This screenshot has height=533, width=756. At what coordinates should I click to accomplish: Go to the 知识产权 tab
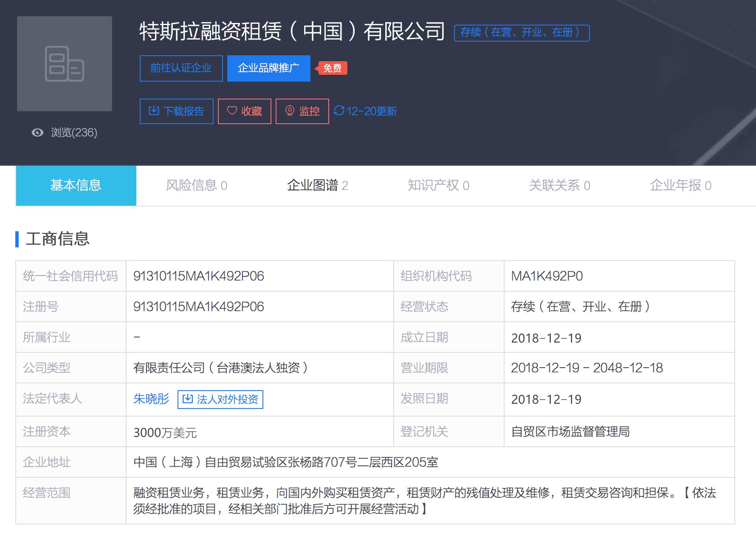tap(438, 185)
